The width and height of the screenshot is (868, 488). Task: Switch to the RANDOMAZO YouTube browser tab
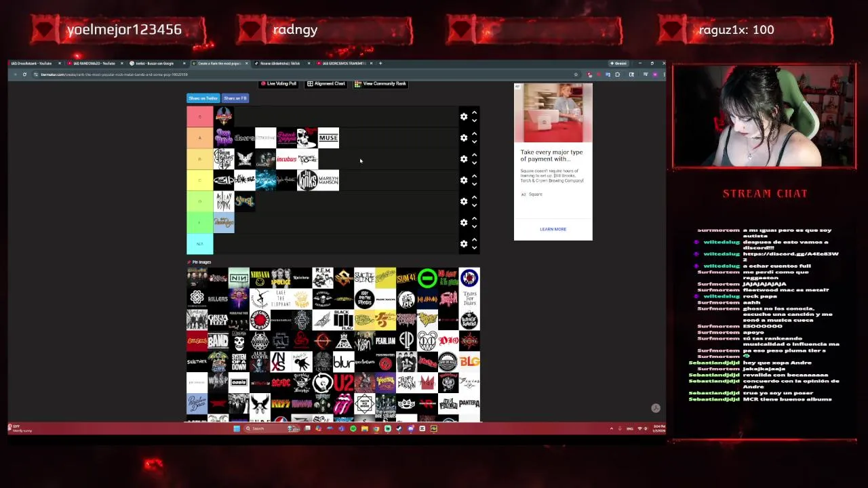tap(95, 63)
